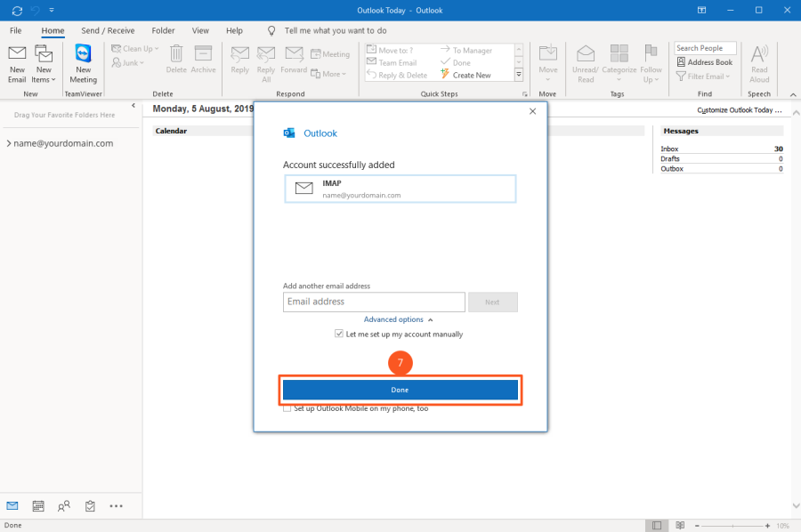Uncheck Let me set up my account manually
Screen dimensions: 801x532
[x=339, y=335]
